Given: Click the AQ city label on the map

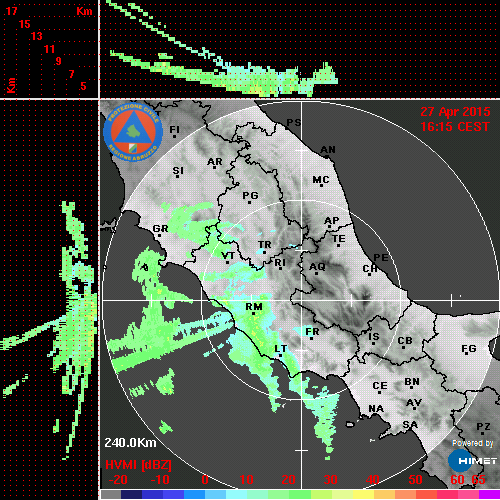Looking at the screenshot, I should pyautogui.click(x=317, y=267).
